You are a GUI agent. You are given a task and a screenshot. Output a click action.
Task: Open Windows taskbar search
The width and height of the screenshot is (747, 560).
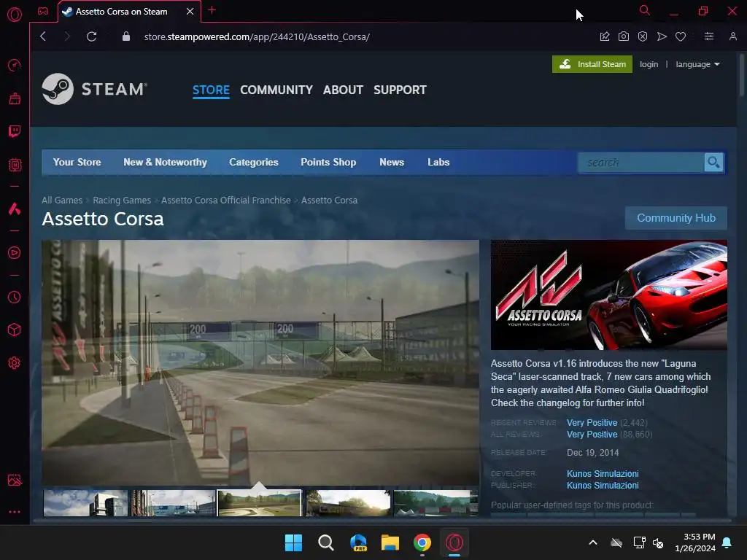(326, 542)
